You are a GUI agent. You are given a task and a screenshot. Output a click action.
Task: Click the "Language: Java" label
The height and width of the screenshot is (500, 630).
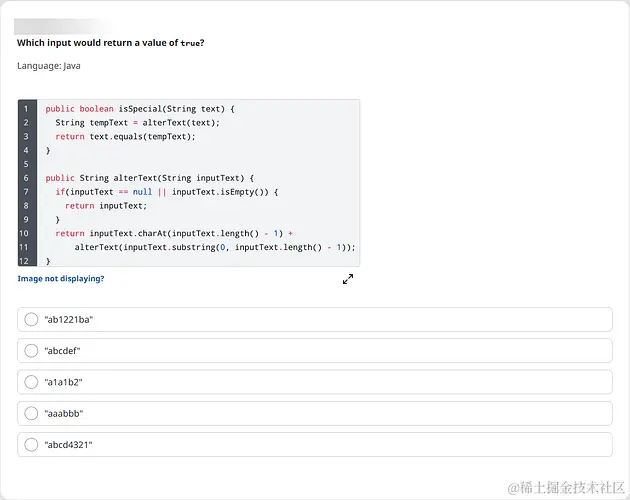[x=49, y=66]
